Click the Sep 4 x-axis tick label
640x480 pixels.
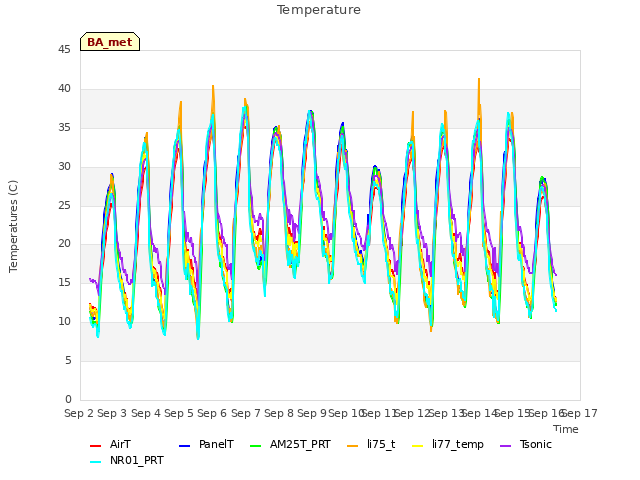point(145,413)
